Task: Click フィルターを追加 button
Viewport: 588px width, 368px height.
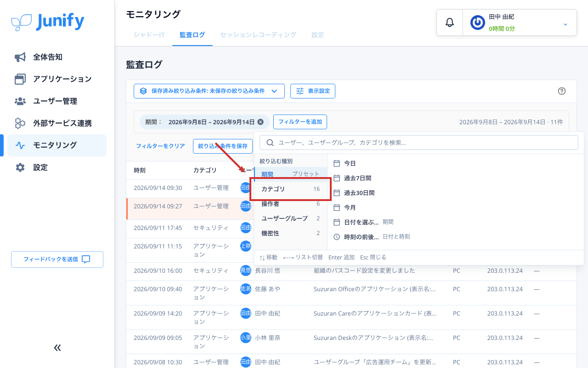Action: pos(300,122)
